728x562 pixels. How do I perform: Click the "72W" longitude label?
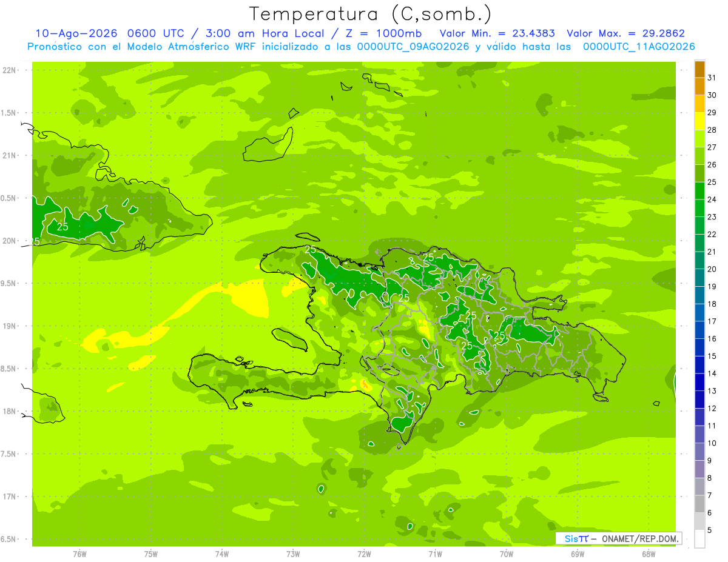pyautogui.click(x=364, y=554)
